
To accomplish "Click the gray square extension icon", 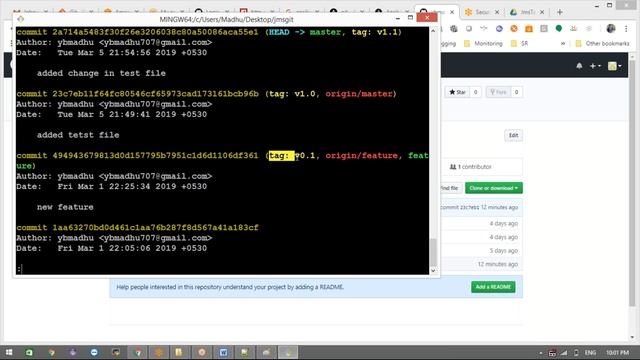I will coord(544,28).
